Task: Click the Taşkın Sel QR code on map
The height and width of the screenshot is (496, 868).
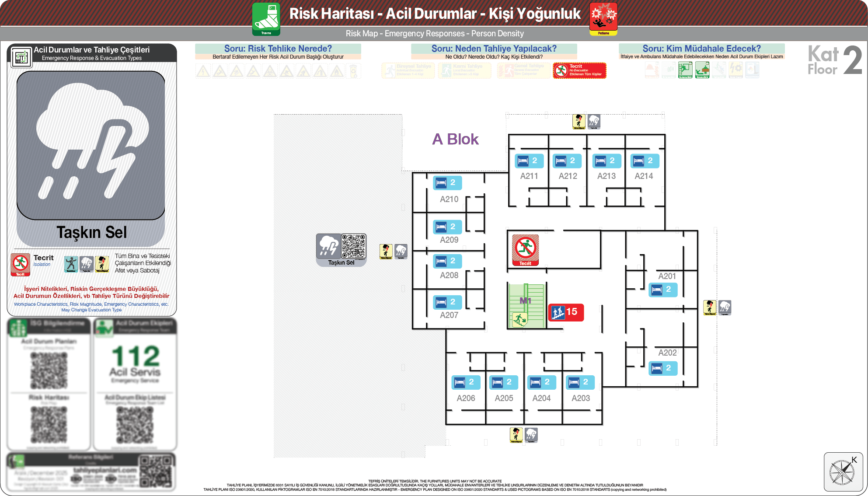Action: coord(353,246)
